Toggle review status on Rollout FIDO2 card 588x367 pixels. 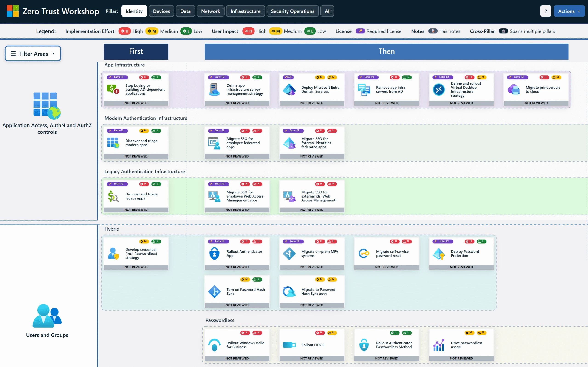(312, 358)
